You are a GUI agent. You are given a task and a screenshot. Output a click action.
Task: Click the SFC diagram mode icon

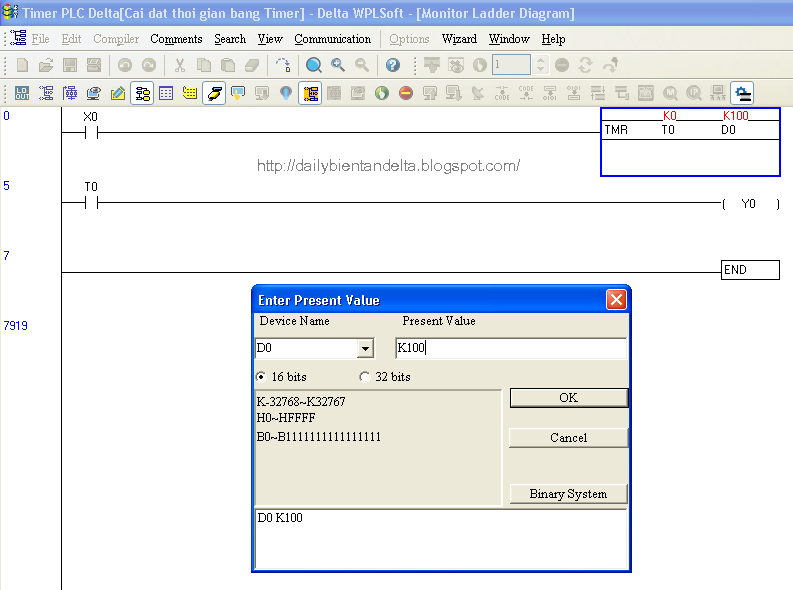click(70, 93)
